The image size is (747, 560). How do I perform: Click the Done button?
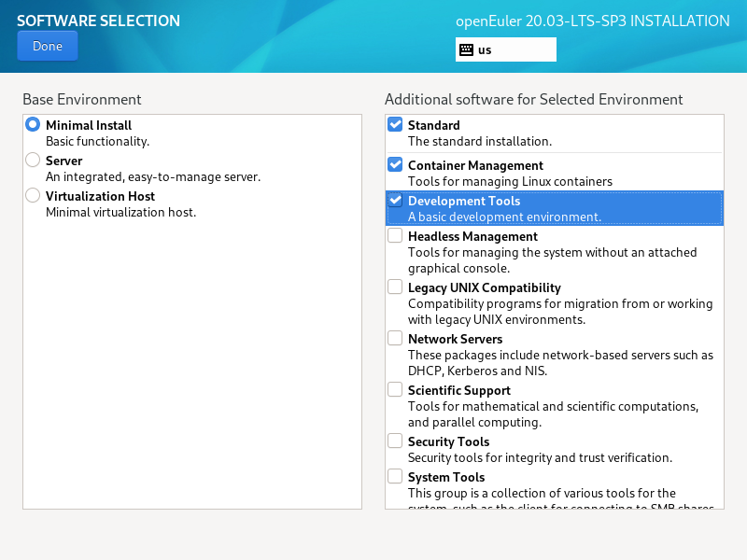[x=48, y=46]
